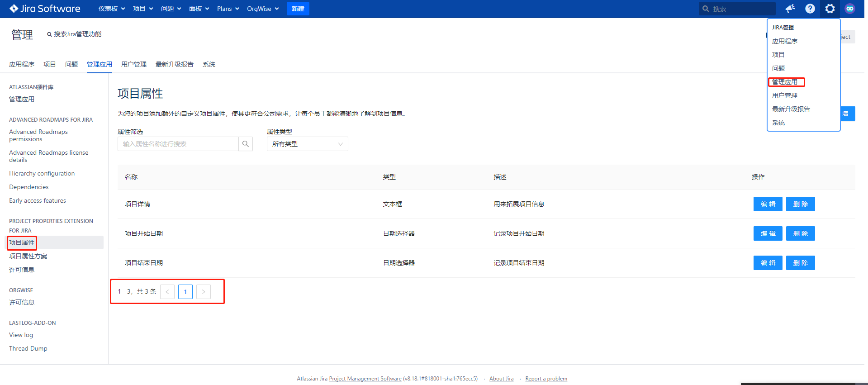Expand the OrgWise menu
The width and height of the screenshot is (868, 385).
point(263,9)
